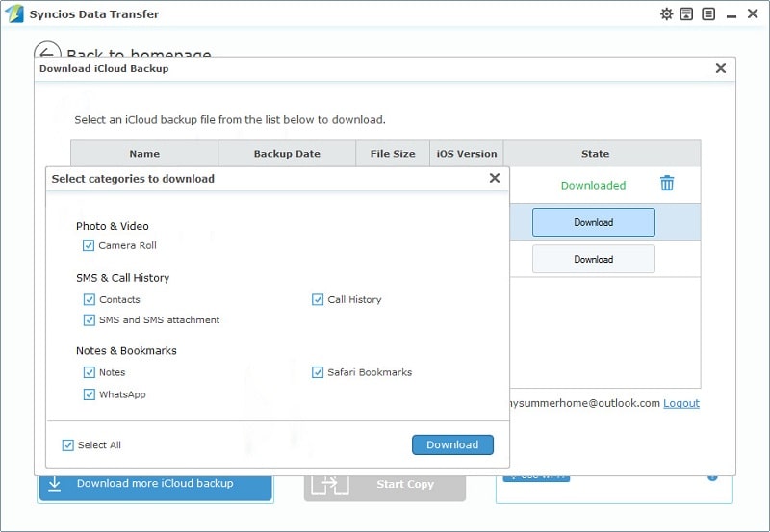Screen dimensions: 770x532
Task: Toggle the Notes checkbox
Action: tap(89, 372)
